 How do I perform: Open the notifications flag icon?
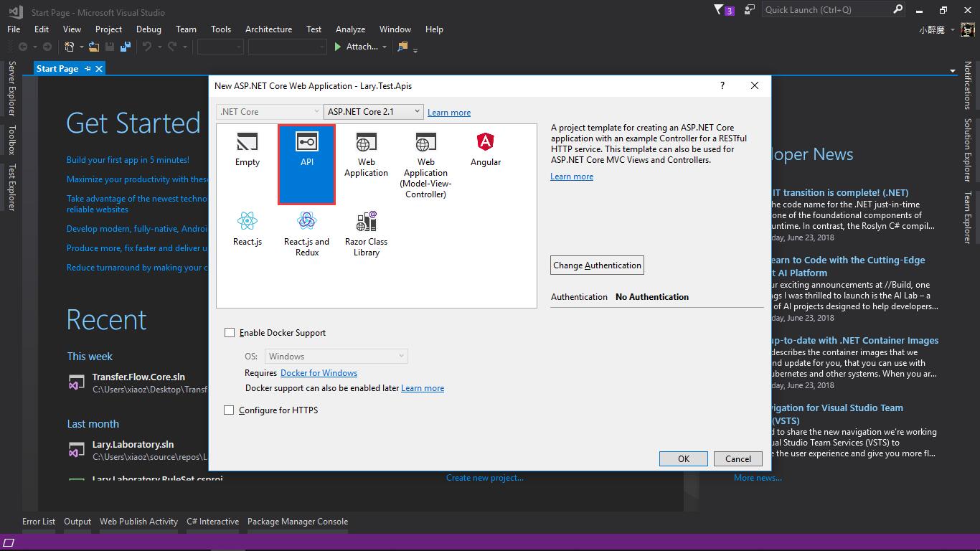719,10
